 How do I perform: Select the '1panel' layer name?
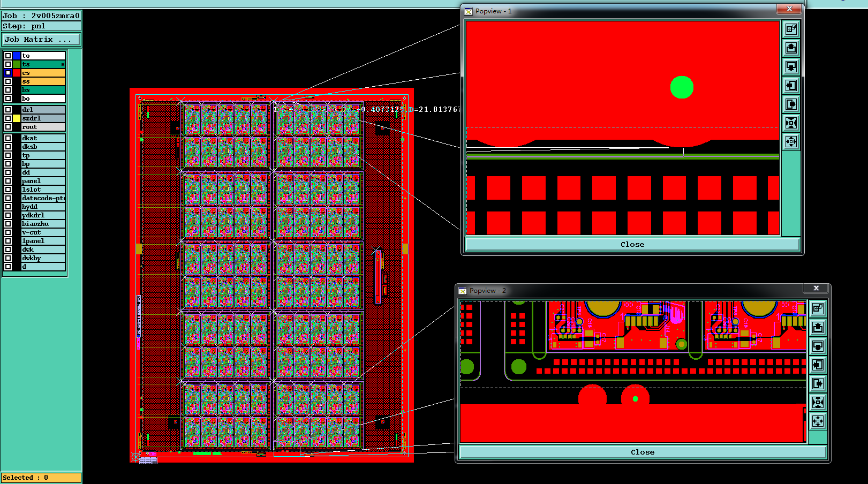[43, 241]
